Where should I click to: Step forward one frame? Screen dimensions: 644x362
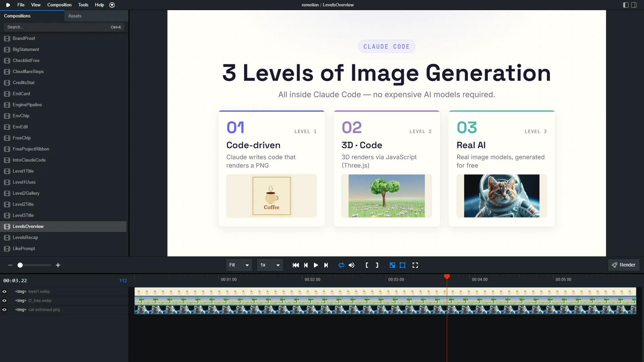click(x=326, y=265)
